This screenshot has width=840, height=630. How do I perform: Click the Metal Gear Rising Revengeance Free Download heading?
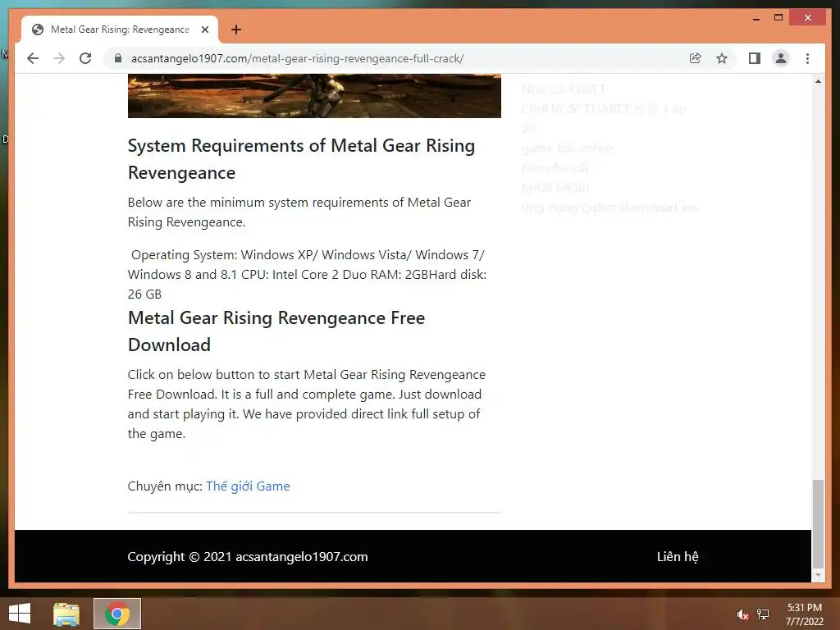point(276,331)
